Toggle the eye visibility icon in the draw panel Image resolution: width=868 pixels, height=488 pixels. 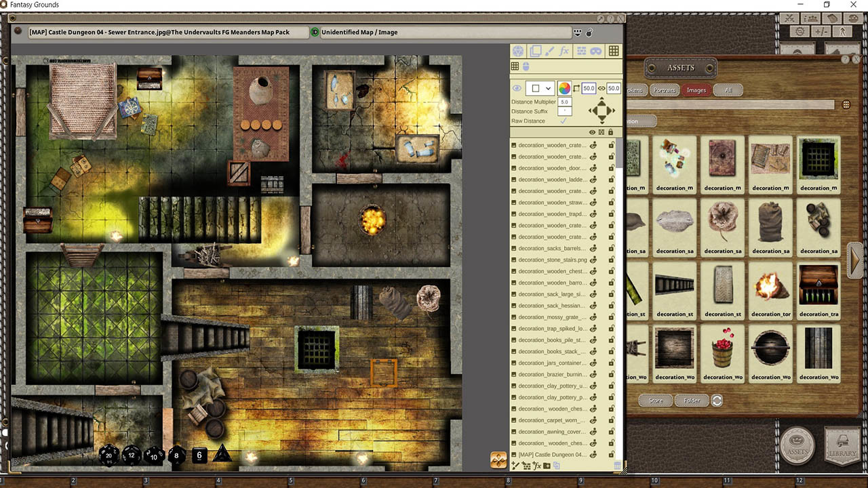pos(516,87)
